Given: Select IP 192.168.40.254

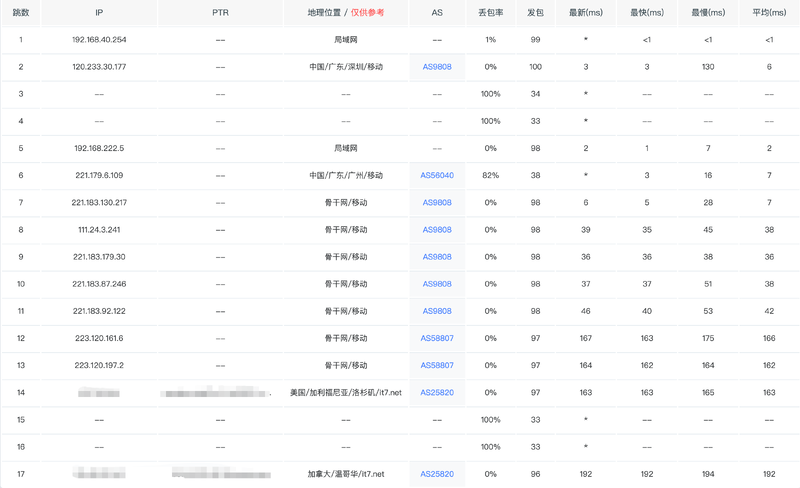Looking at the screenshot, I should click(x=99, y=40).
